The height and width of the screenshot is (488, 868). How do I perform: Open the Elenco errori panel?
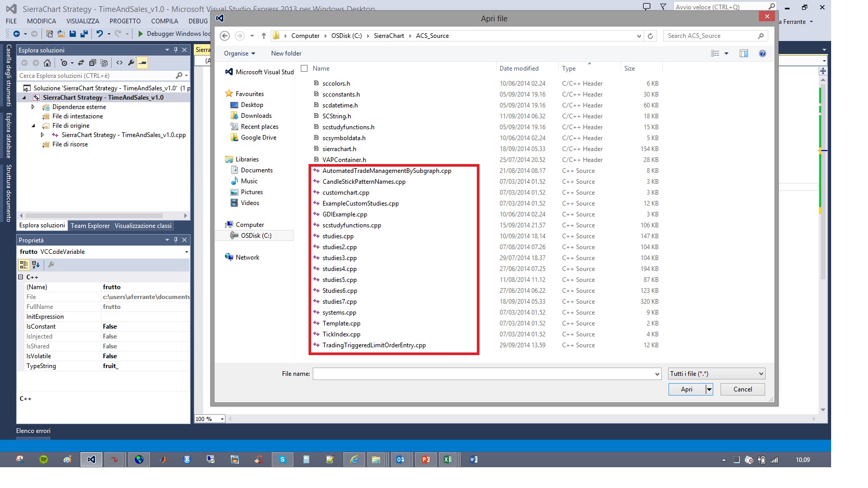33,431
